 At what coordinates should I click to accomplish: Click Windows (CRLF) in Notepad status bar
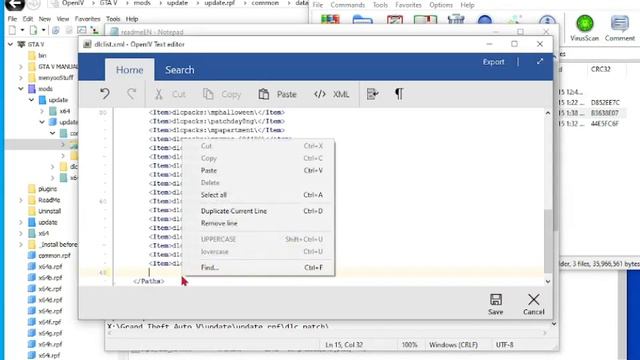point(453,345)
